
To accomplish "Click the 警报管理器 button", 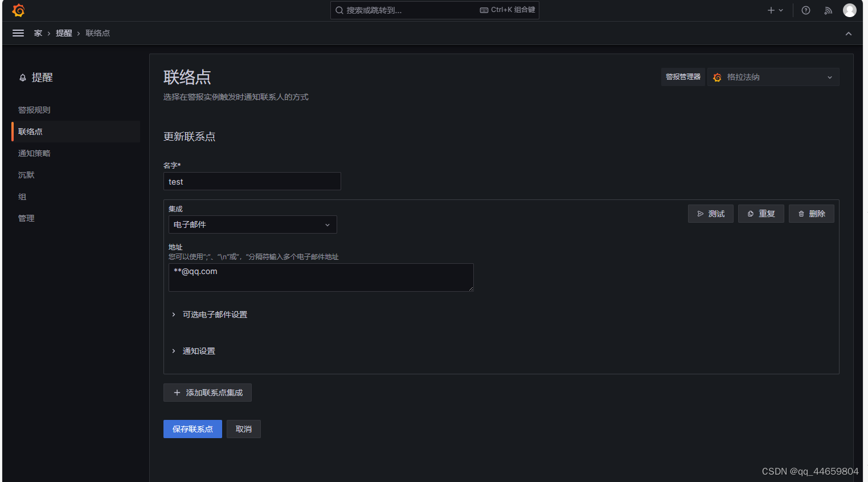I will 683,77.
